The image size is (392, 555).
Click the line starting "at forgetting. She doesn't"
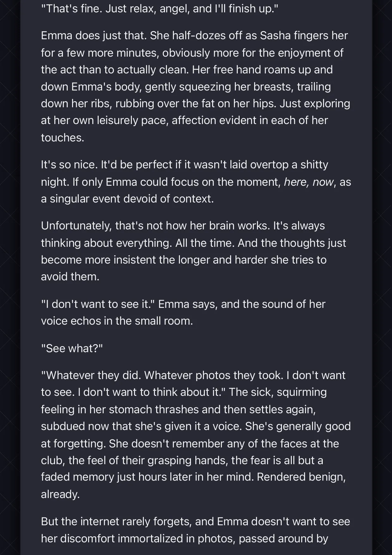click(190, 444)
